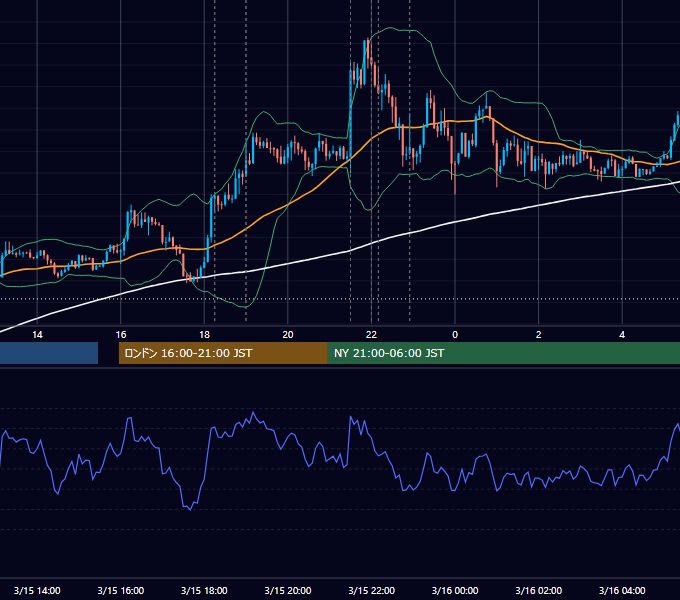Click hour label 0 on price chart axis

[x=455, y=335]
